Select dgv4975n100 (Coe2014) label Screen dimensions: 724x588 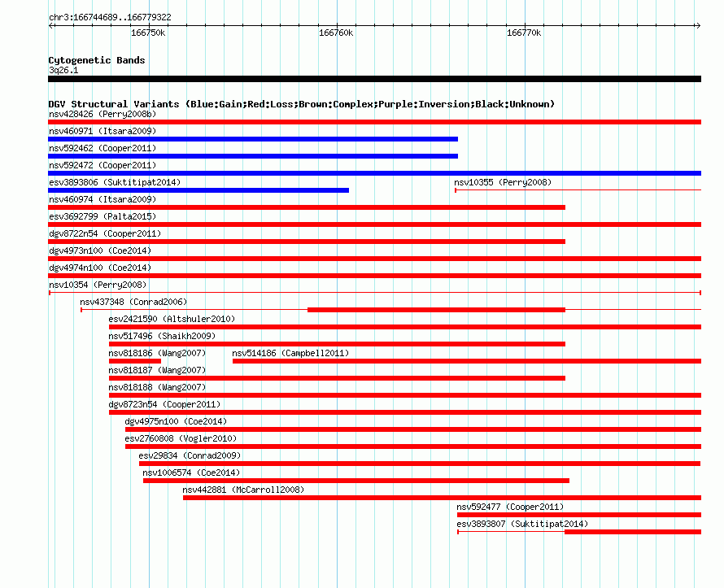176,421
